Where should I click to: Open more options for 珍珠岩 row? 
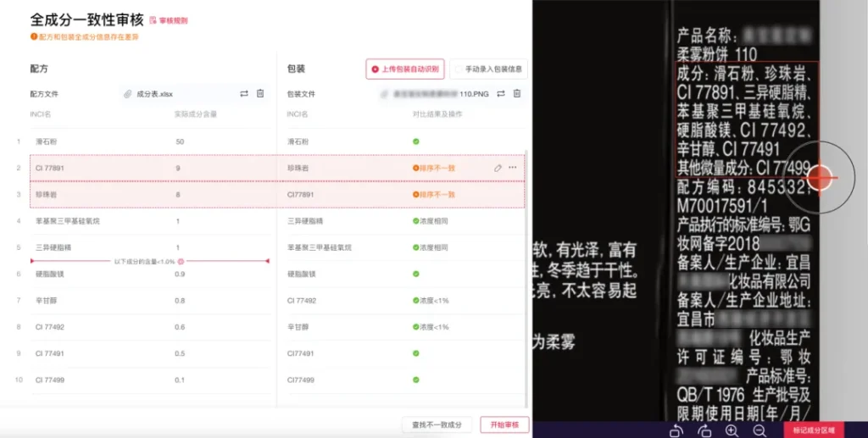click(513, 168)
